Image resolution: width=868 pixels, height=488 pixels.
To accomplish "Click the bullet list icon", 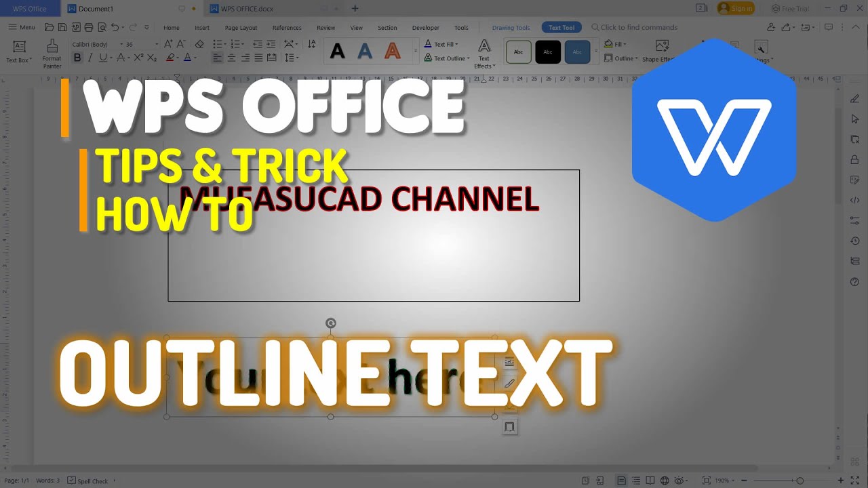I will point(217,44).
